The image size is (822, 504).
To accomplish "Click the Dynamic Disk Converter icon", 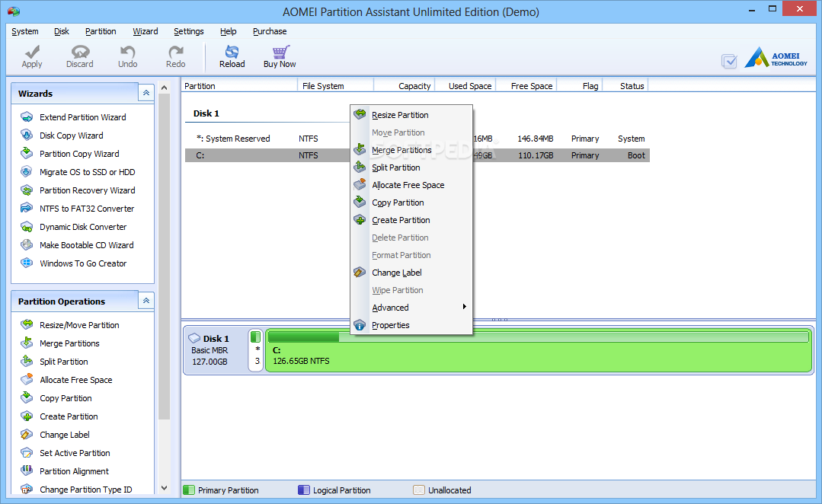I will 27,227.
